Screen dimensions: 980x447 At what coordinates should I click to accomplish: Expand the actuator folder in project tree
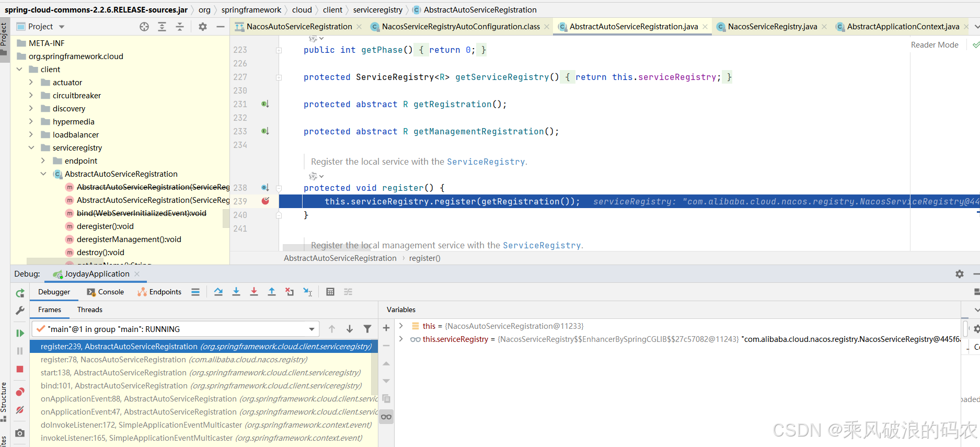[x=31, y=82]
